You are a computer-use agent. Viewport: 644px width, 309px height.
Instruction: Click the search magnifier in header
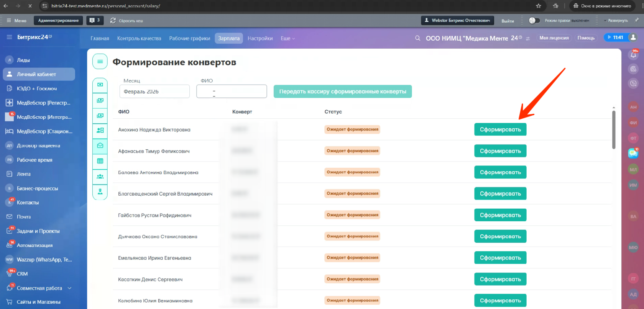coord(417,38)
